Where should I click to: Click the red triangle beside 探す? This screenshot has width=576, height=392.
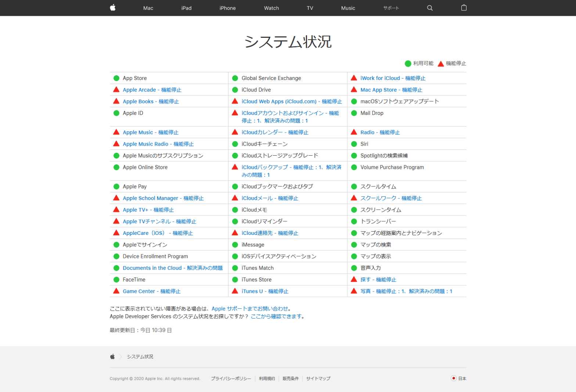(x=354, y=279)
